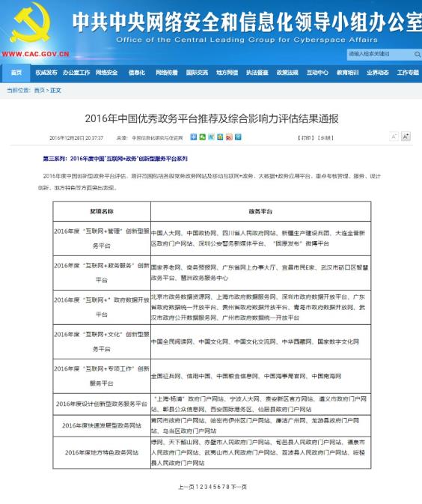Open the 工作专题 menu item
The width and height of the screenshot is (422, 504).
[408, 73]
